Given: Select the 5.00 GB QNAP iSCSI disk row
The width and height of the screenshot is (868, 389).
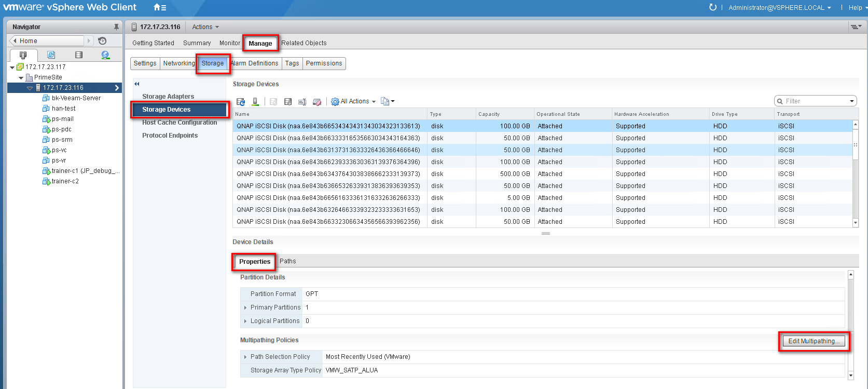Looking at the screenshot, I should point(542,198).
